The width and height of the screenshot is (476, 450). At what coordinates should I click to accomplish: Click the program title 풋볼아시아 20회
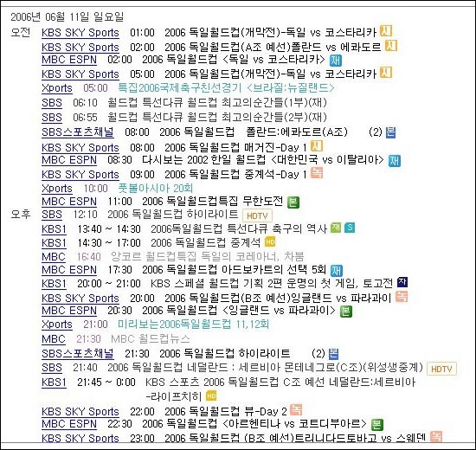156,189
